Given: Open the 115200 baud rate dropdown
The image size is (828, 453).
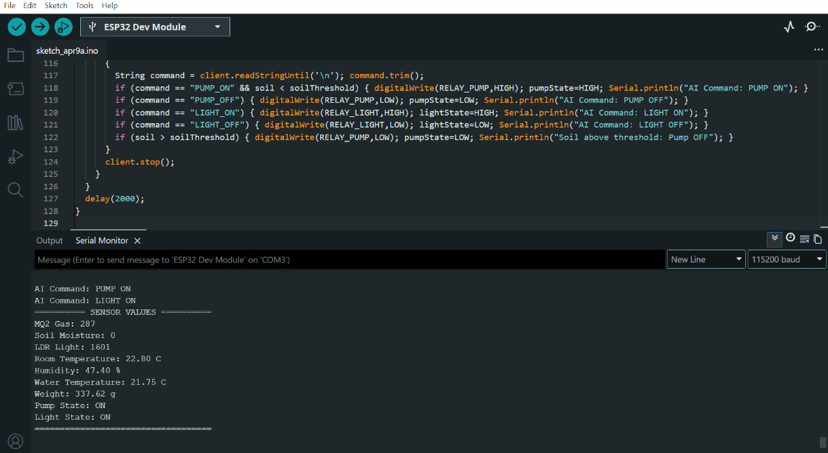Looking at the screenshot, I should pos(787,259).
